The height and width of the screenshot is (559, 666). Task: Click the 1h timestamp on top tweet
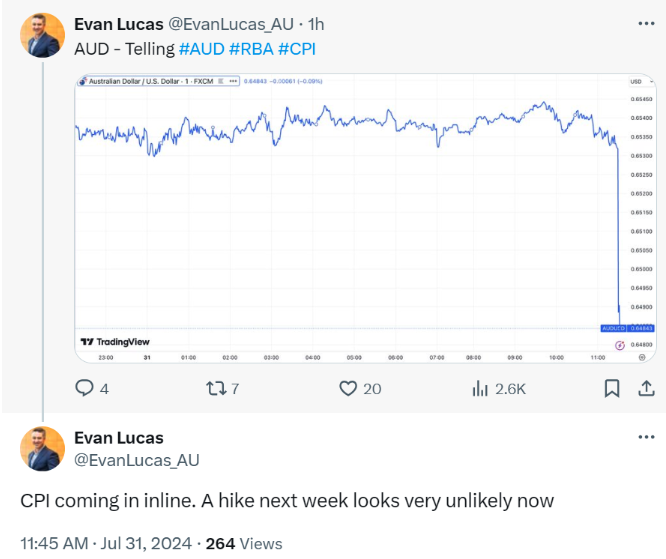[x=316, y=24]
